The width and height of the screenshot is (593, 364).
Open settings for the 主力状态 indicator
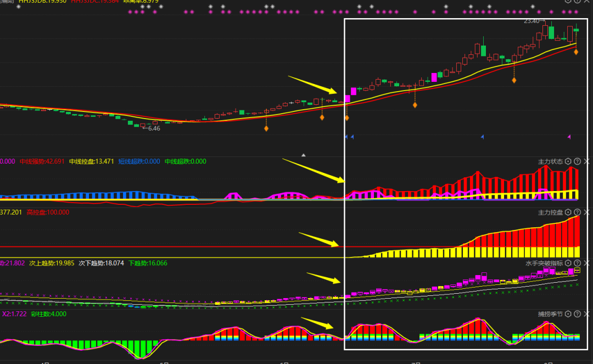568,161
